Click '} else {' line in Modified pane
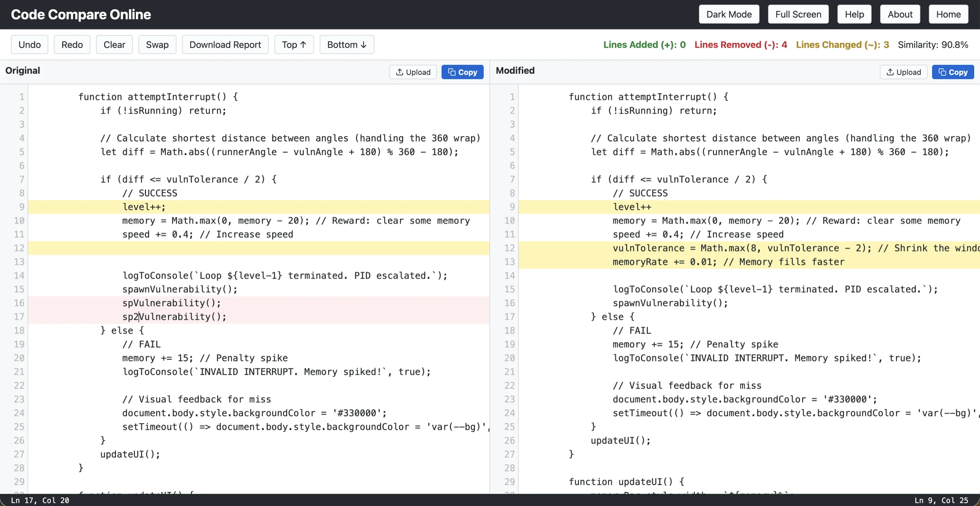The width and height of the screenshot is (980, 506). point(612,317)
